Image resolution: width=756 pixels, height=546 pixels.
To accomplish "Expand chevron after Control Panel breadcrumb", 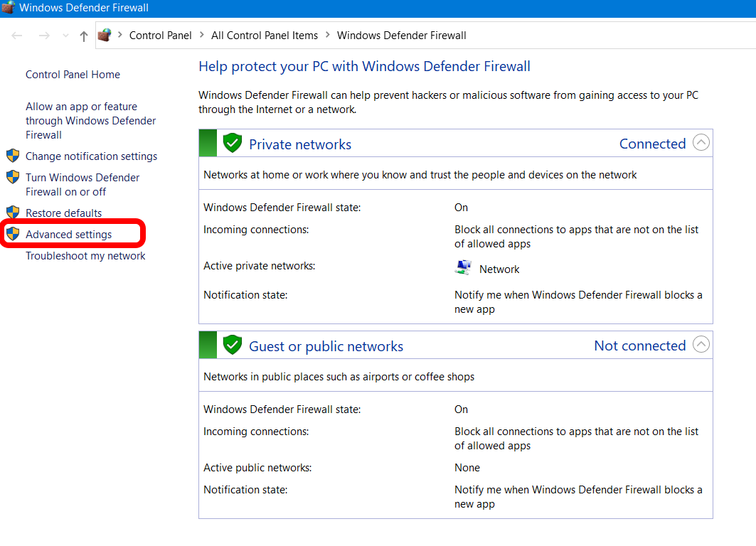I will [x=202, y=35].
